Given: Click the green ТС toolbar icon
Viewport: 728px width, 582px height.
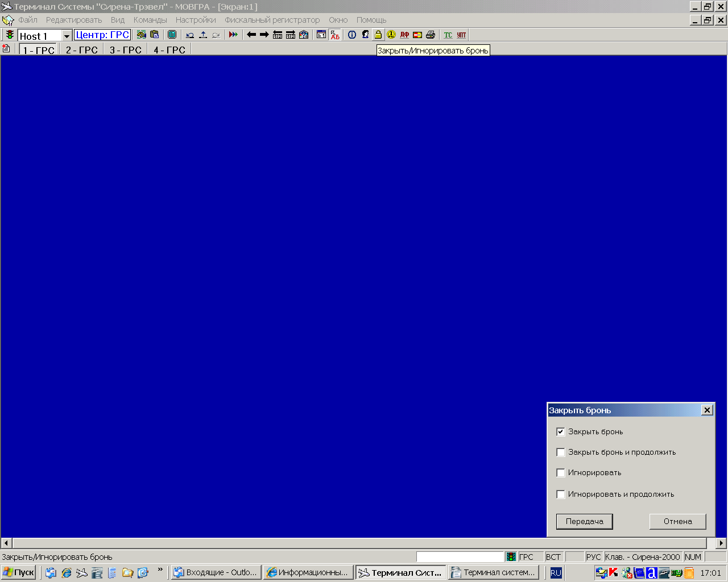Looking at the screenshot, I should [x=448, y=35].
